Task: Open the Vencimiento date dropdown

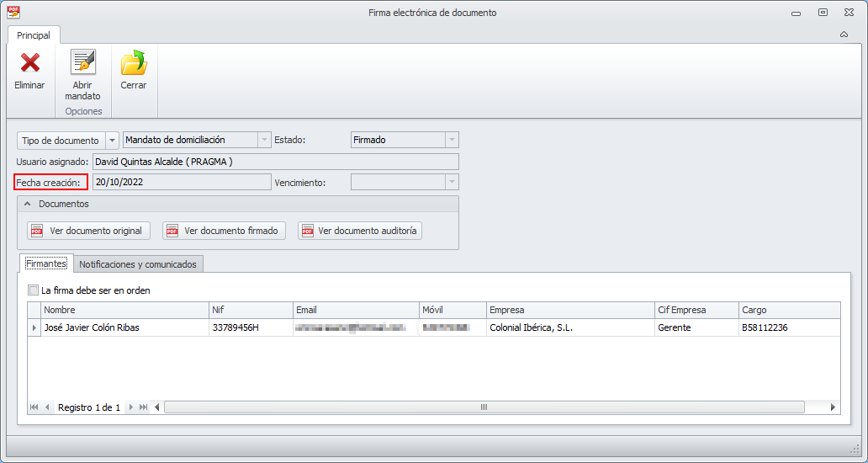Action: click(x=453, y=182)
